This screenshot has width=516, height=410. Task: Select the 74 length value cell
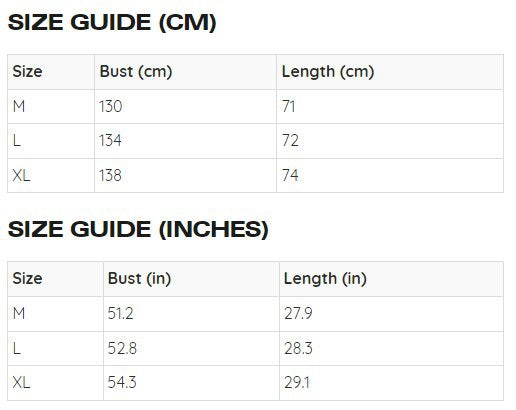coord(390,175)
